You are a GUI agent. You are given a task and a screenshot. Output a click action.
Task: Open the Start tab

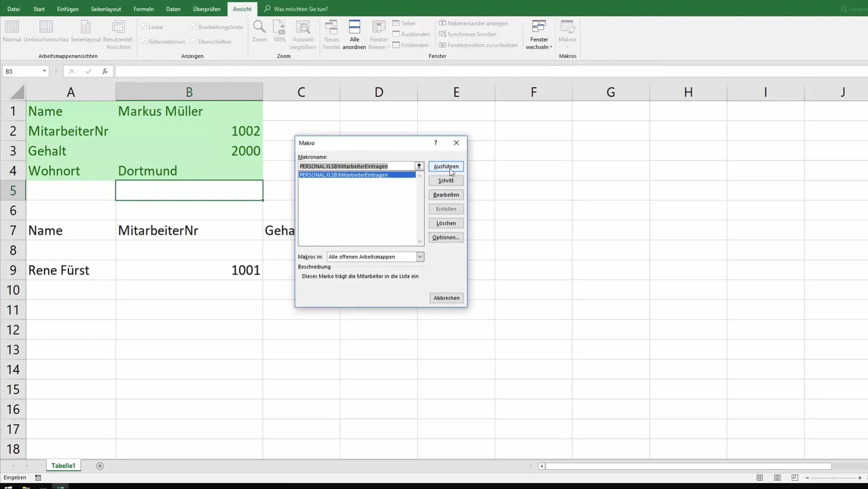tap(39, 9)
